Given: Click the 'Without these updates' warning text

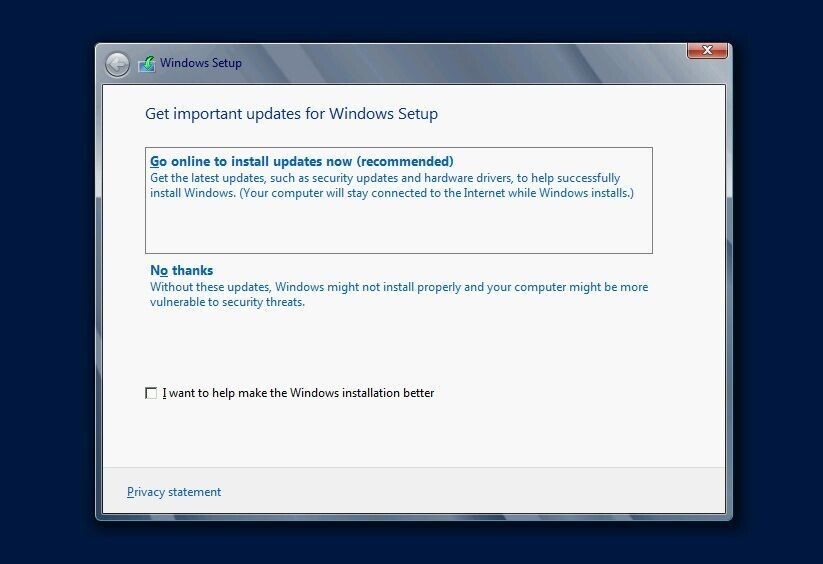Looking at the screenshot, I should [x=399, y=287].
